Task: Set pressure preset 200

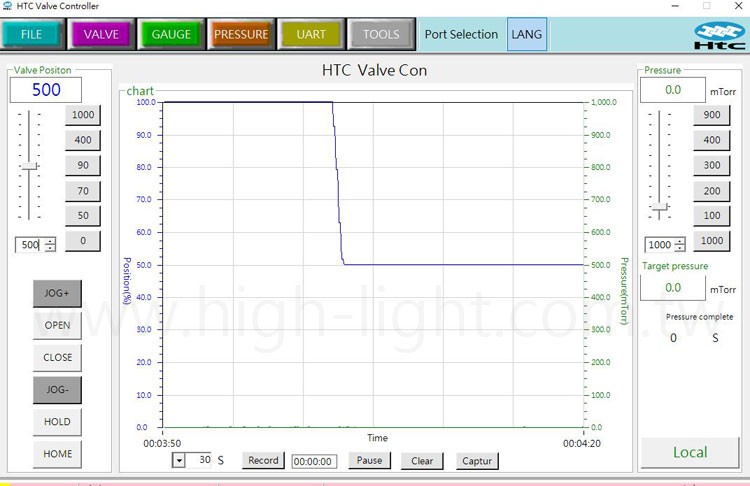Action: coord(712,191)
